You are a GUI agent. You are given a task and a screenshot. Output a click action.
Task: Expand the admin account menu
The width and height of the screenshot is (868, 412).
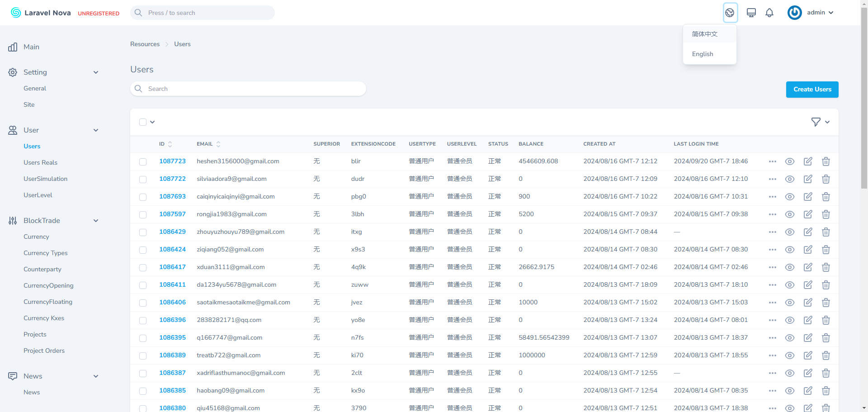pyautogui.click(x=811, y=13)
